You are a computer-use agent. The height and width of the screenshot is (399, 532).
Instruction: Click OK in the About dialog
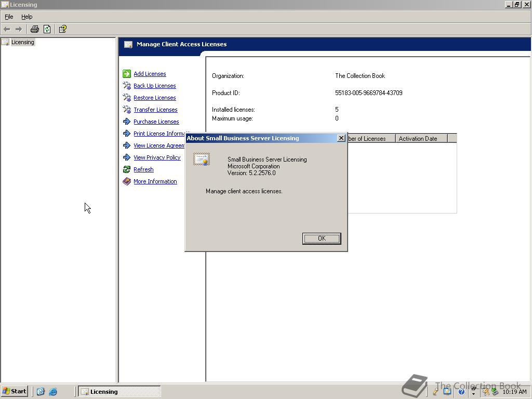click(322, 238)
